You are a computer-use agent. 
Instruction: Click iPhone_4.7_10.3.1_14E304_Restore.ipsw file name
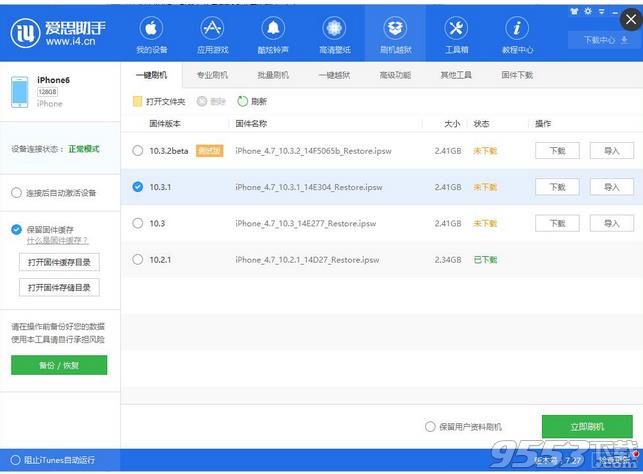tap(308, 187)
